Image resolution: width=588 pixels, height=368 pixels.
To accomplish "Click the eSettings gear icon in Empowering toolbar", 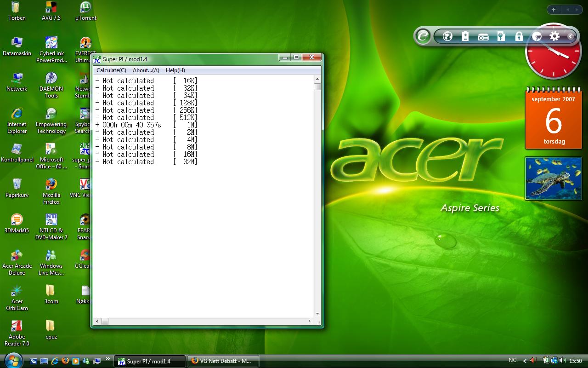I will click(x=554, y=36).
